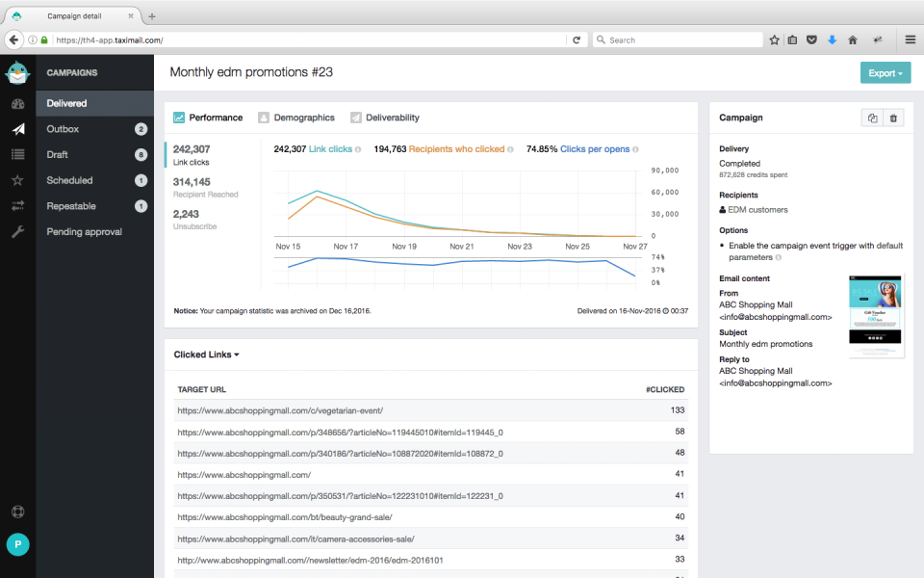Click the browser address bar
Image resolution: width=924 pixels, height=578 pixels.
[309, 40]
